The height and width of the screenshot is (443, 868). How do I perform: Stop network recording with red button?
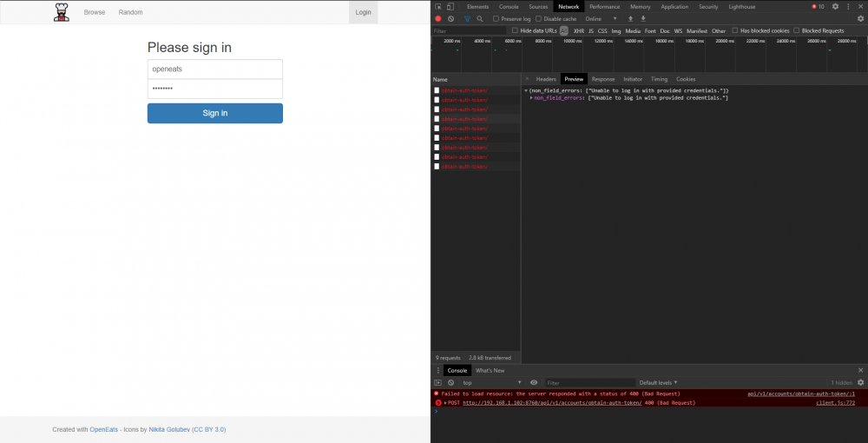click(437, 19)
